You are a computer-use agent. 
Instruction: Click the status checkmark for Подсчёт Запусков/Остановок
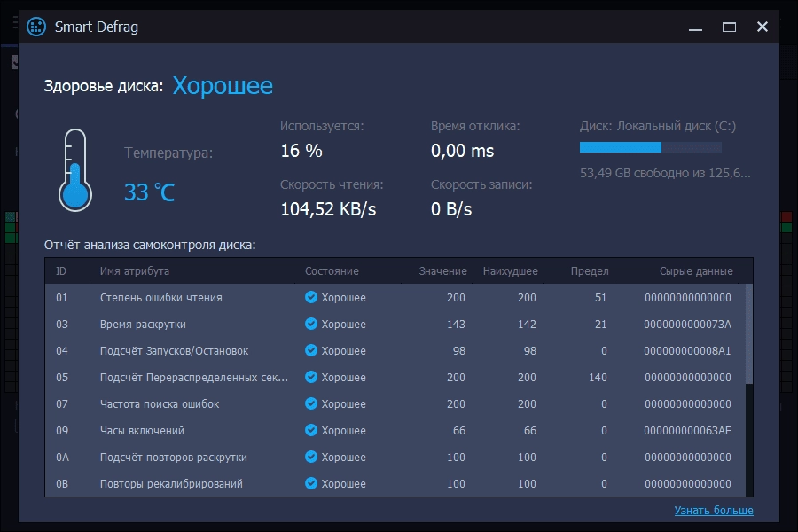click(x=311, y=350)
